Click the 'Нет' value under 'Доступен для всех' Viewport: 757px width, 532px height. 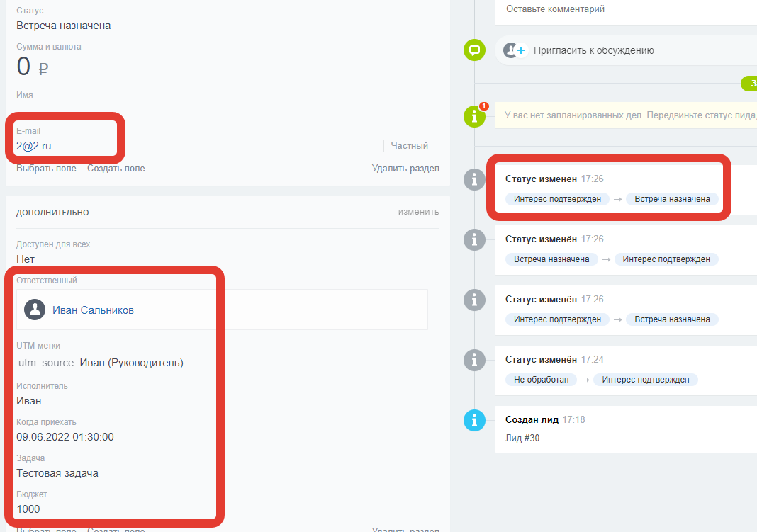26,259
